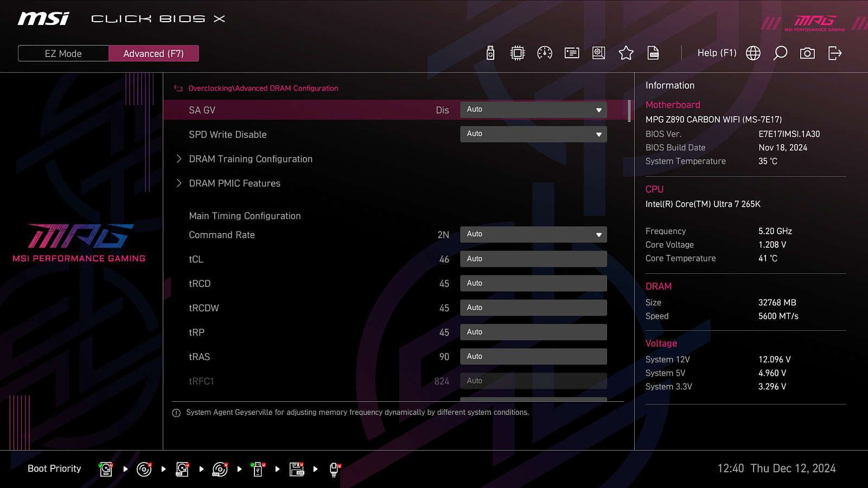Click the Main Timing Configuration heading

point(245,216)
